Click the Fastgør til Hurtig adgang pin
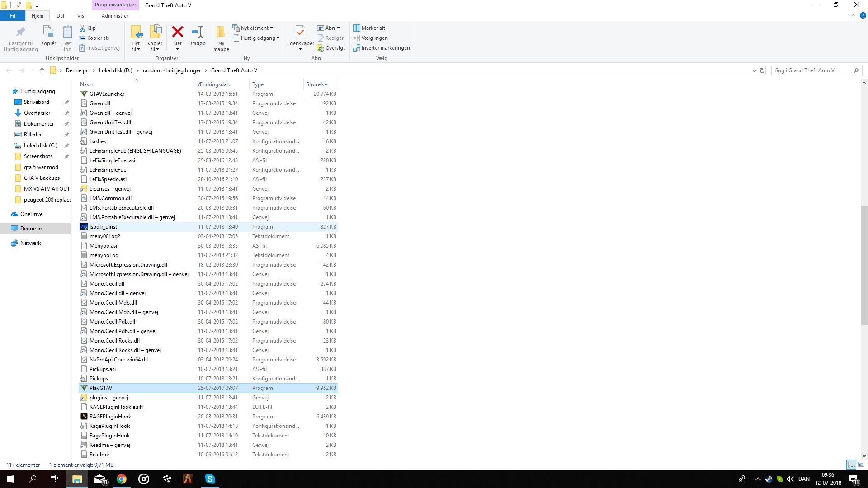868x488 pixels. [20, 32]
